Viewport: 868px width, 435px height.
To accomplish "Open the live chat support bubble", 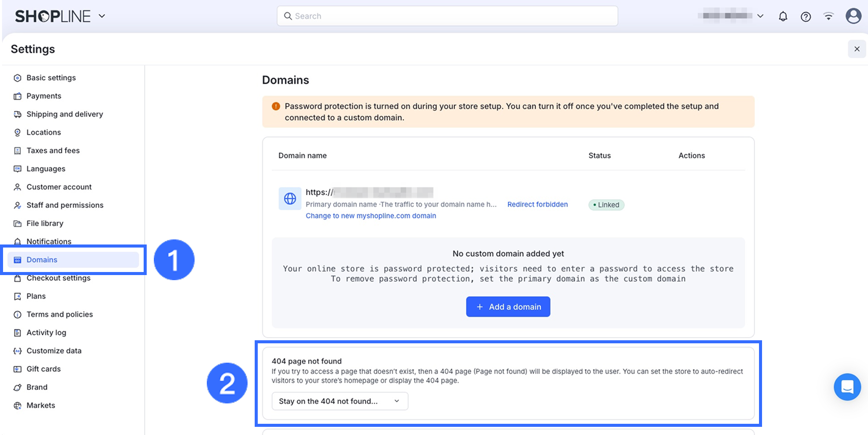I will coord(847,387).
